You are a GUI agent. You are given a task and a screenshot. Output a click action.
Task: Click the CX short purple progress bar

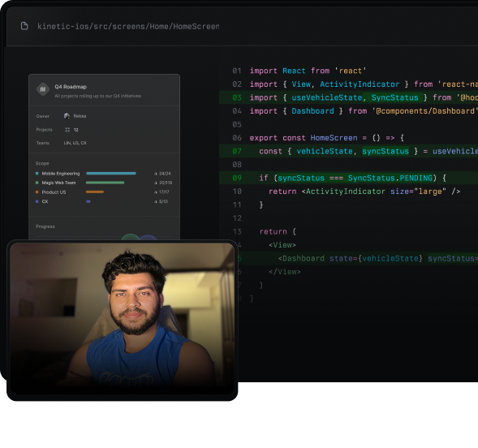pos(88,201)
